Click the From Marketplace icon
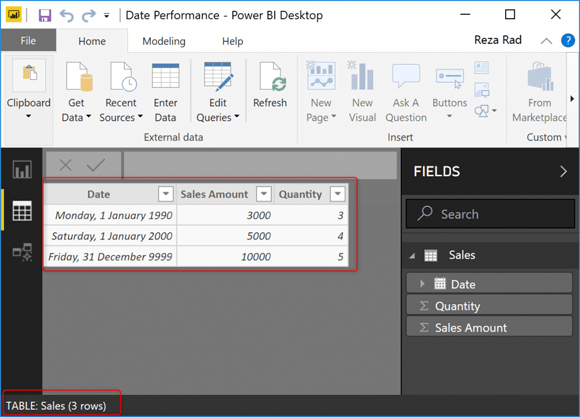 pos(540,77)
